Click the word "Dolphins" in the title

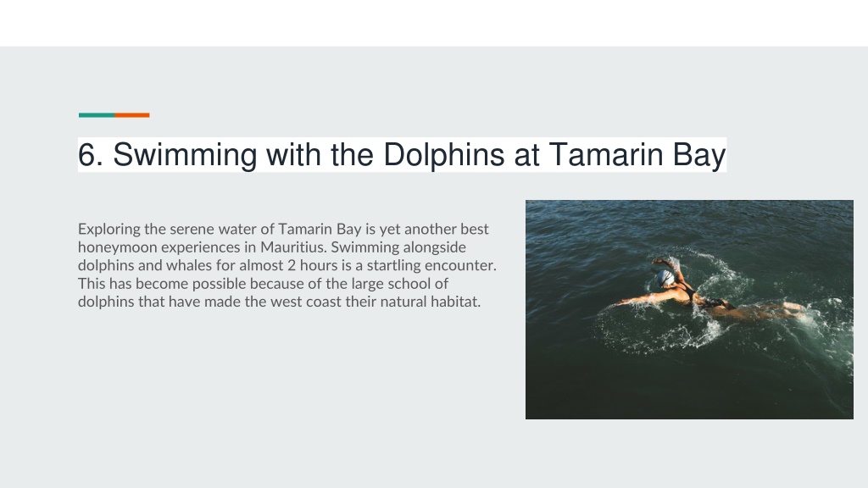pos(443,154)
